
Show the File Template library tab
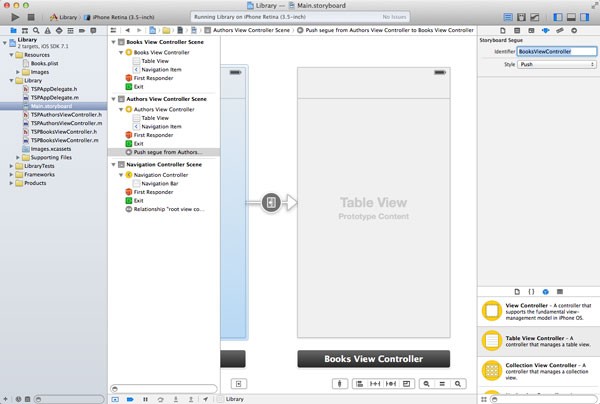pyautogui.click(x=517, y=292)
